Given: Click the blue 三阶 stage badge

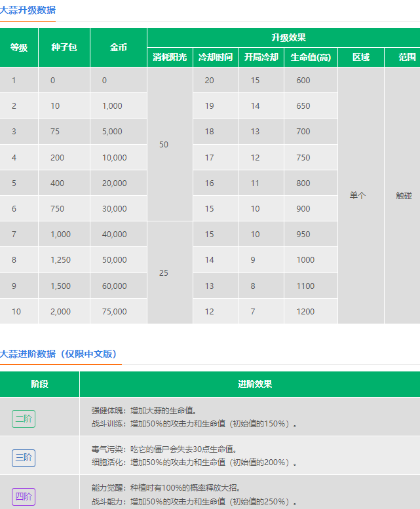Looking at the screenshot, I should pos(24,457).
